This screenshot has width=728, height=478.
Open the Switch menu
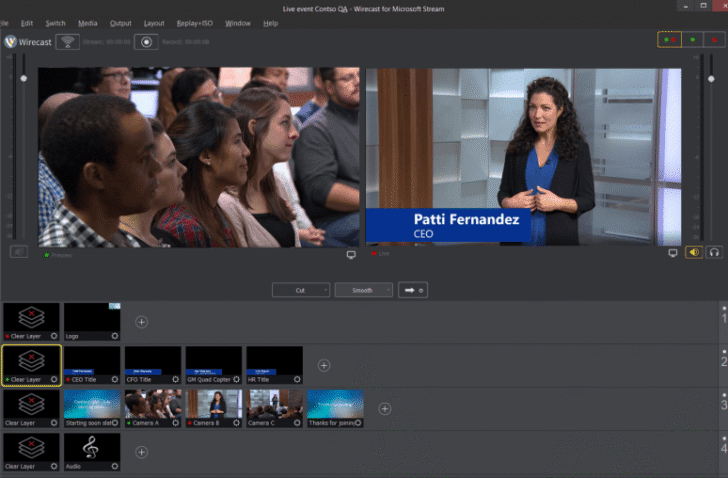pos(55,23)
